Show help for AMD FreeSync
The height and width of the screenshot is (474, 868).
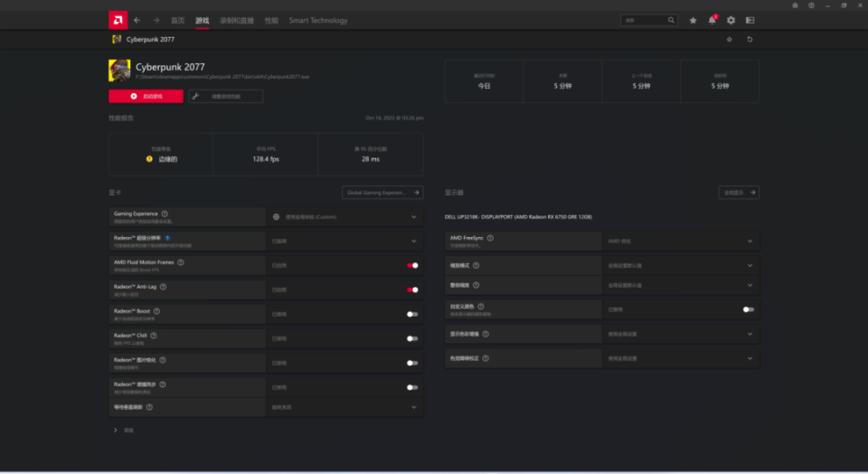[490, 238]
